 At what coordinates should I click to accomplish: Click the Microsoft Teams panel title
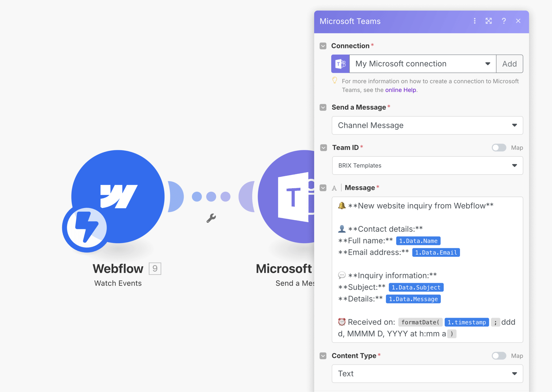[350, 21]
